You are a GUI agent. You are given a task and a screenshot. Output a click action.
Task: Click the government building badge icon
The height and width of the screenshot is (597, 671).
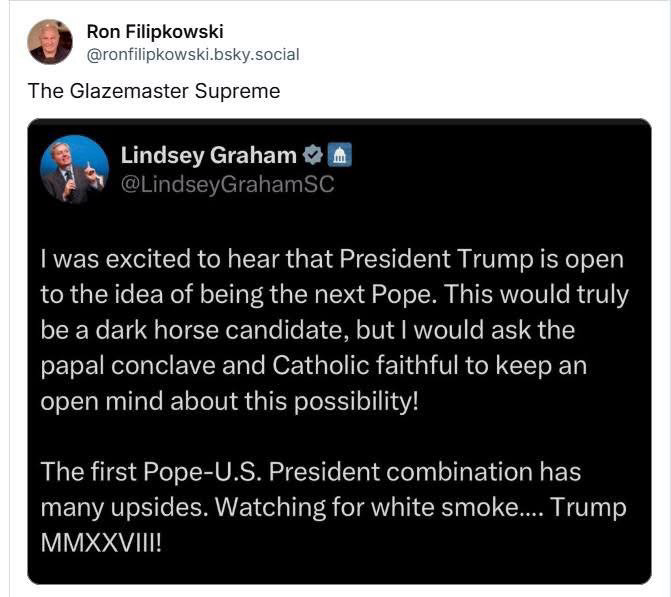pyautogui.click(x=339, y=155)
